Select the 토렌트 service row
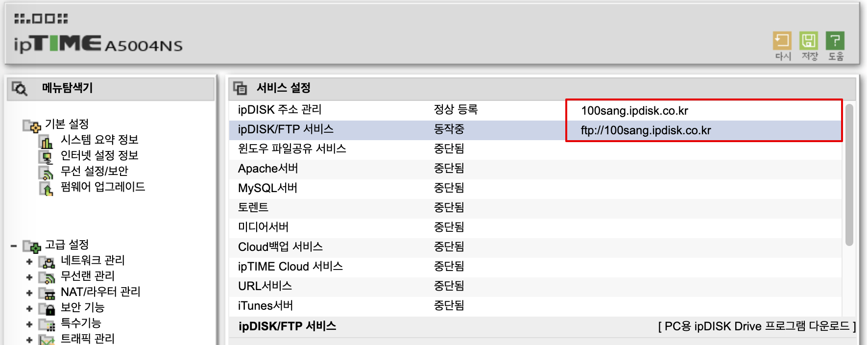The width and height of the screenshot is (868, 345). pyautogui.click(x=535, y=208)
